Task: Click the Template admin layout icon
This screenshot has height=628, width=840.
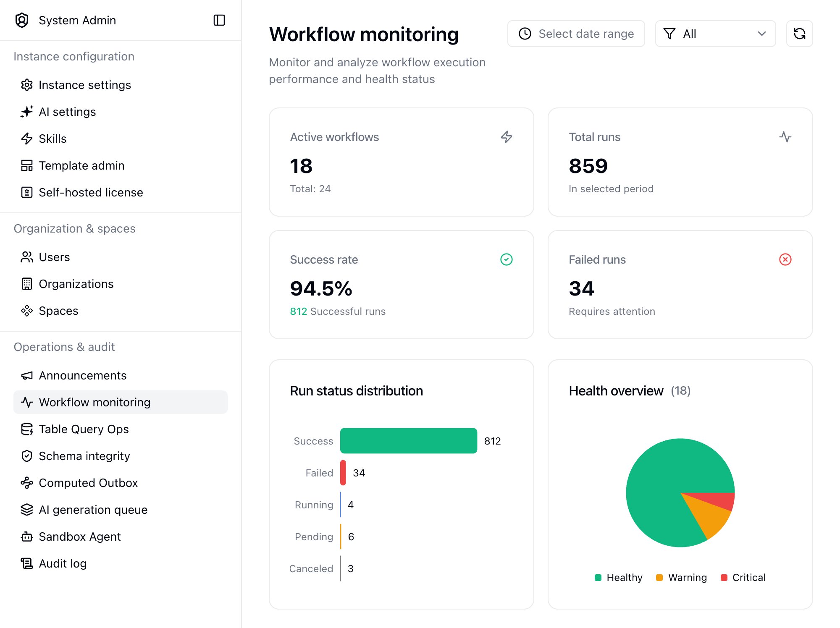Action: click(27, 165)
